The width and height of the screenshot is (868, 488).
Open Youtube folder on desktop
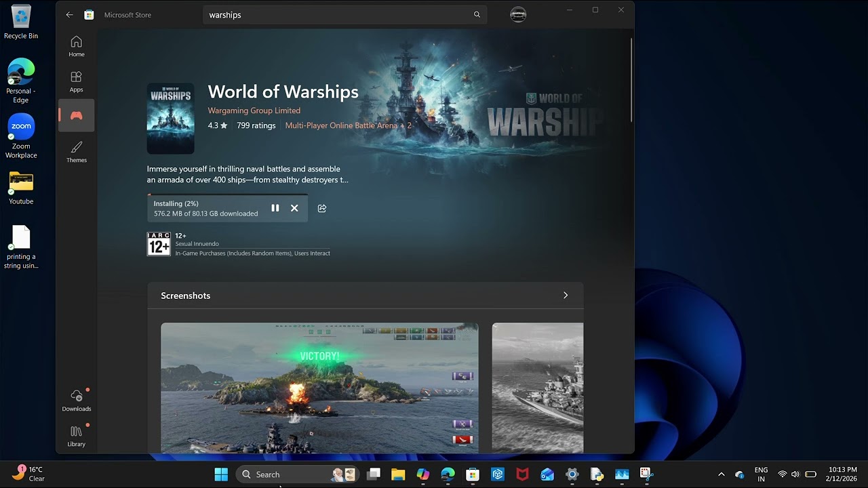(21, 188)
